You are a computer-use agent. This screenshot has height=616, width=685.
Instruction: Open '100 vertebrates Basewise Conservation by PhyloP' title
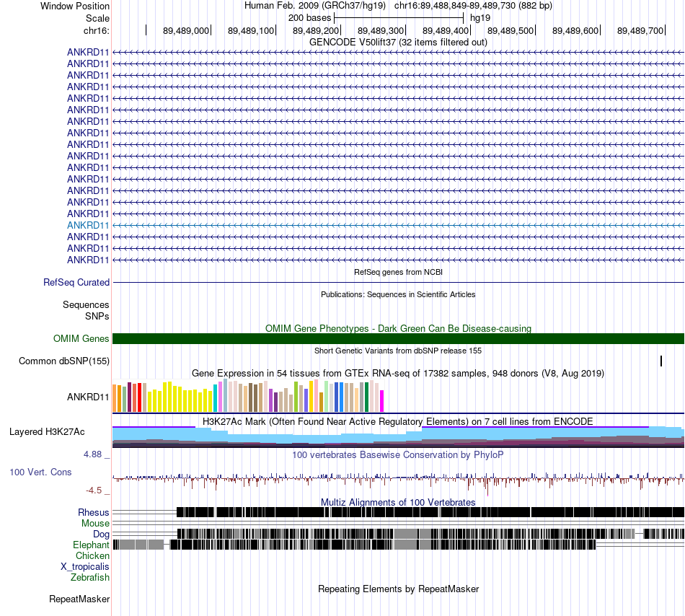coord(398,455)
